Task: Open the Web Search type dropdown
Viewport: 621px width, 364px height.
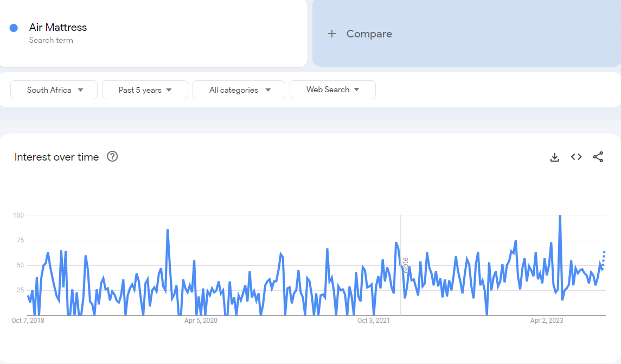Action: point(332,90)
